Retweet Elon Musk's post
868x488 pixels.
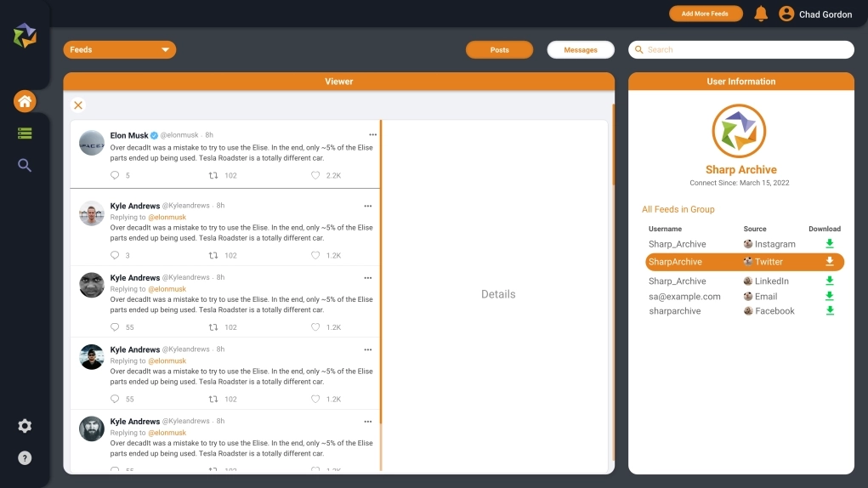[214, 176]
